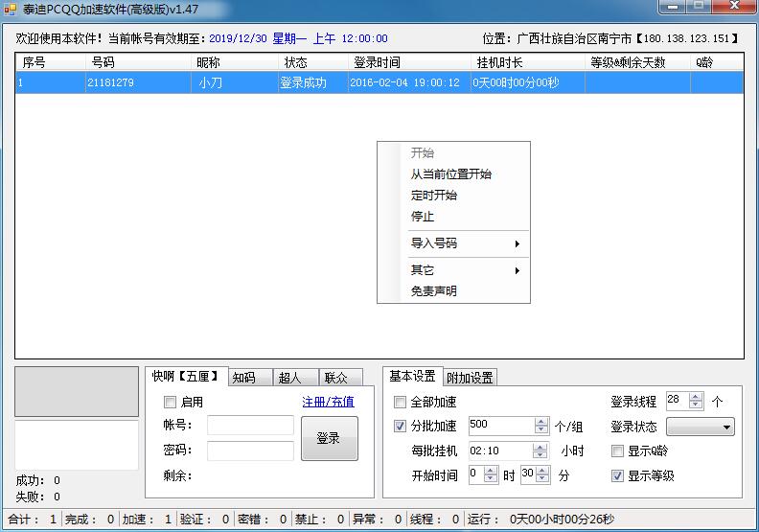Decrease 登录线程 value with down arrow
The image size is (759, 532).
coord(696,405)
